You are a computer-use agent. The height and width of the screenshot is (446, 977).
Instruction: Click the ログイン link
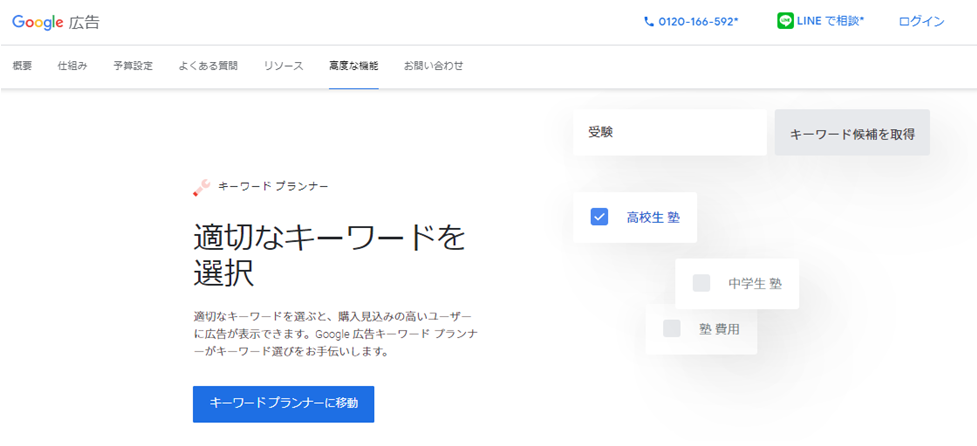click(921, 22)
